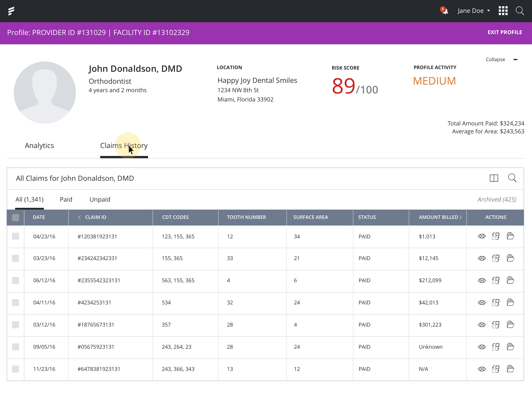Archive claim #4234253131 with folder icon
532x401 pixels.
point(510,302)
